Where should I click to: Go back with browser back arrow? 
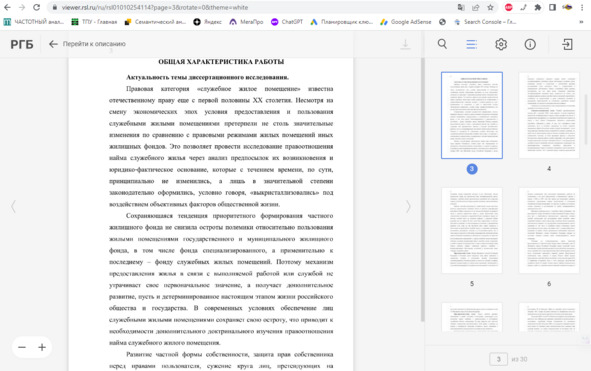[x=7, y=7]
